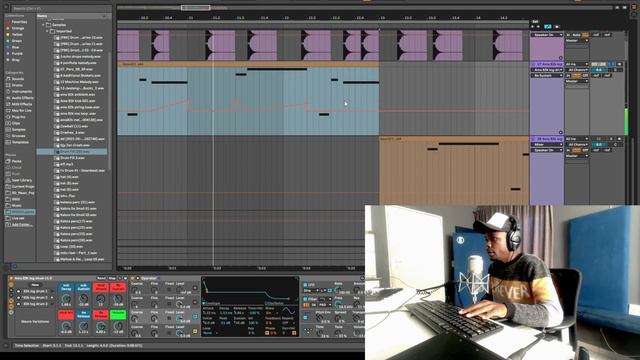Open the Plug-Ins category

[x=16, y=117]
